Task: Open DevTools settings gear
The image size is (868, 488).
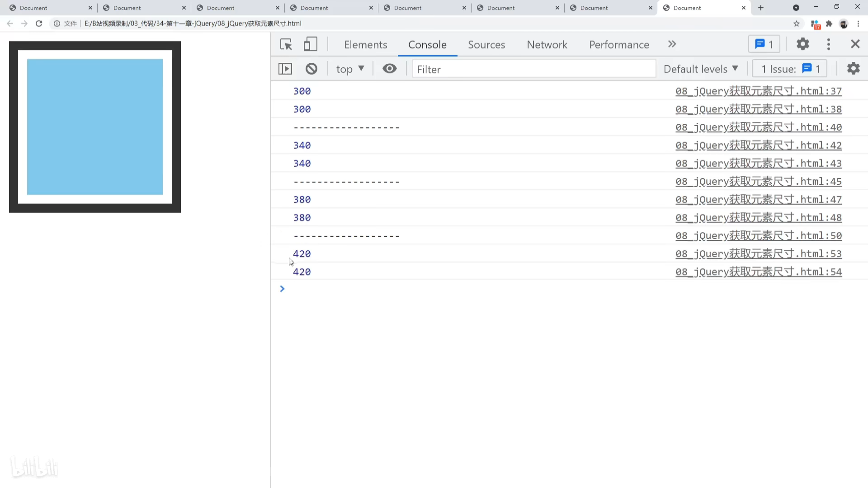Action: (802, 44)
